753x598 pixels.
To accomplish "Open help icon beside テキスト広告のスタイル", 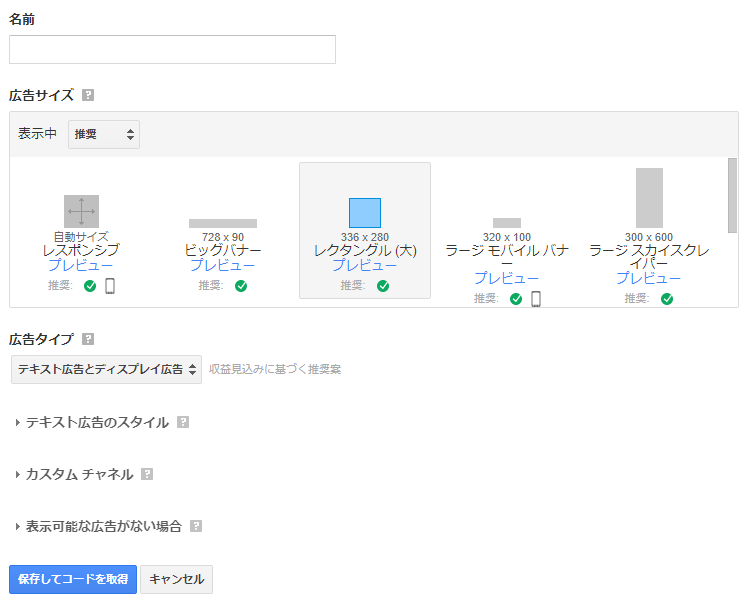I will (x=183, y=422).
